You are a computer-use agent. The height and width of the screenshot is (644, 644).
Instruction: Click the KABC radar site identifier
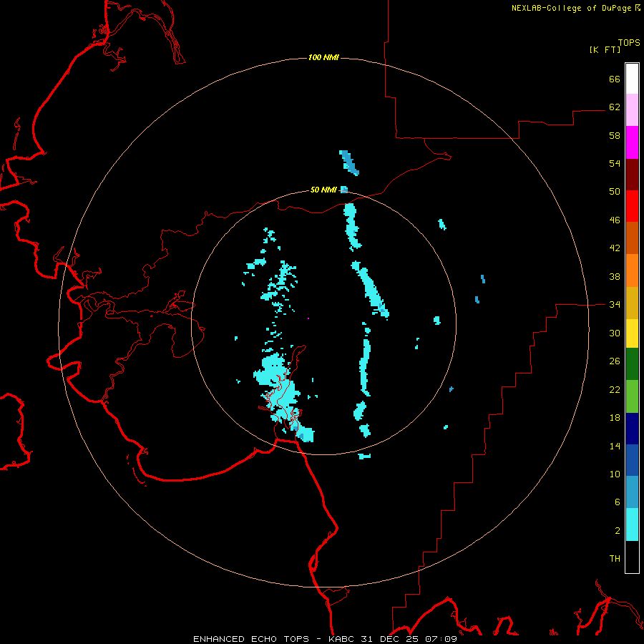(x=342, y=639)
